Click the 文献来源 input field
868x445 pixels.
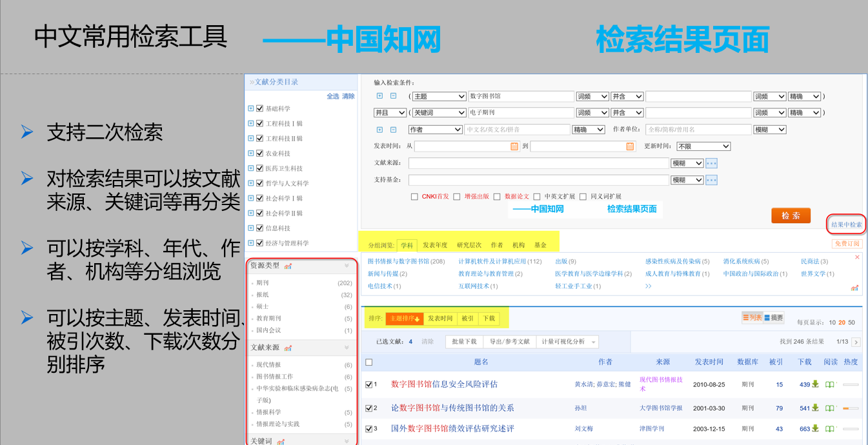click(x=536, y=163)
